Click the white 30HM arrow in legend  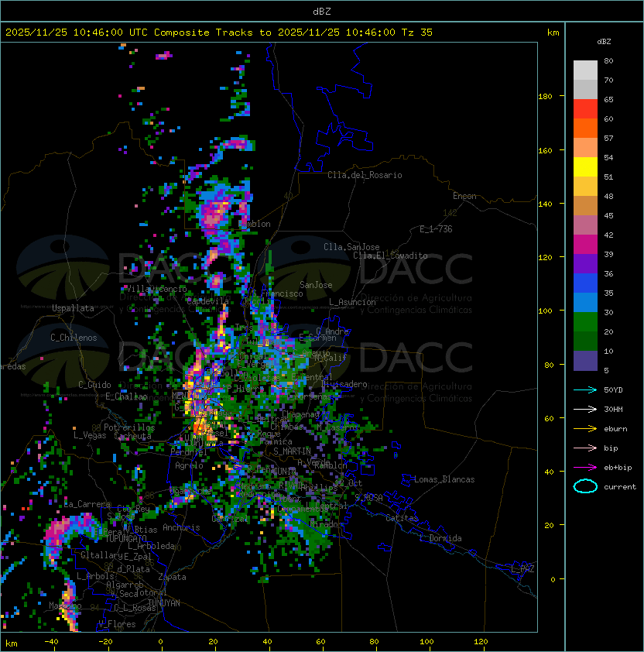tap(585, 409)
